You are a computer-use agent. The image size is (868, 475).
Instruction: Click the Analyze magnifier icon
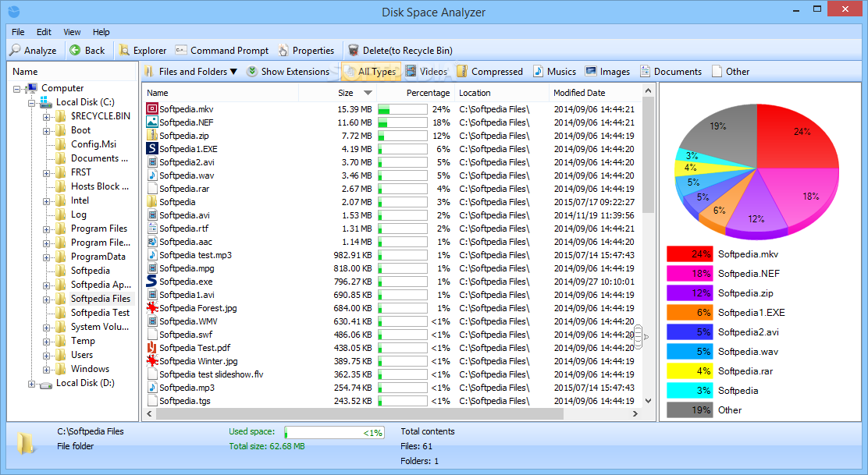pos(16,51)
